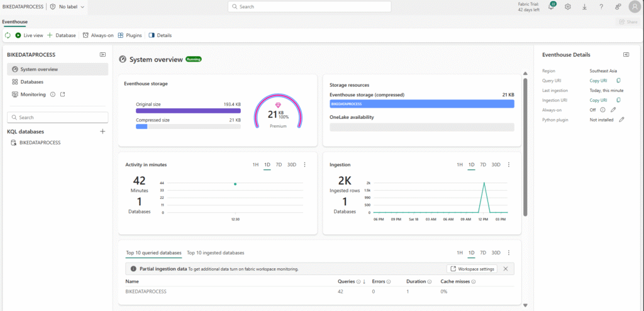Open the No label sensitivity dropdown
The width and height of the screenshot is (644, 311).
(67, 6)
